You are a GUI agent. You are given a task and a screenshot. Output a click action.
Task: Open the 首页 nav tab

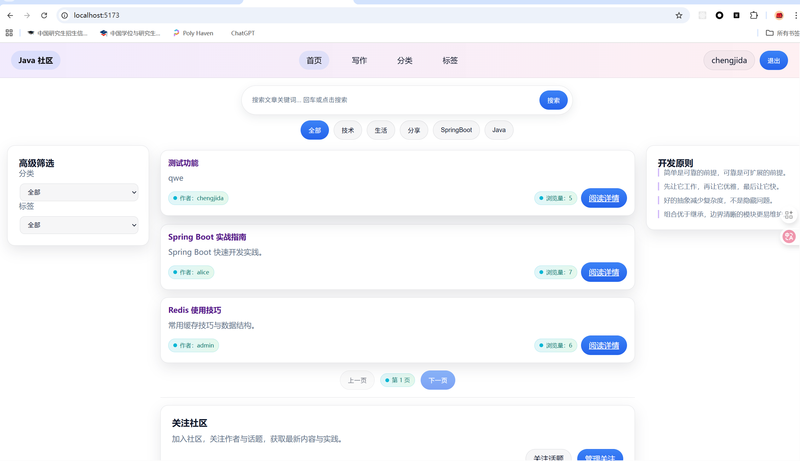314,60
